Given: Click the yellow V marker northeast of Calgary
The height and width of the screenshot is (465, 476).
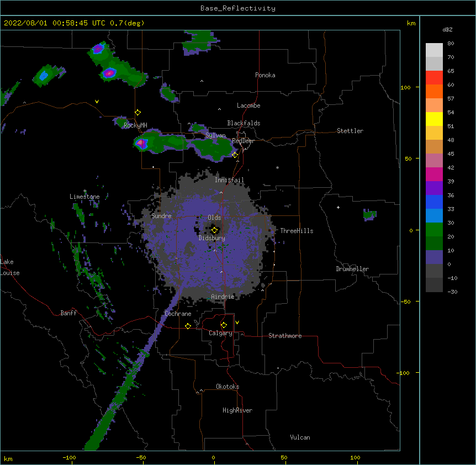Looking at the screenshot, I should pyautogui.click(x=237, y=323).
